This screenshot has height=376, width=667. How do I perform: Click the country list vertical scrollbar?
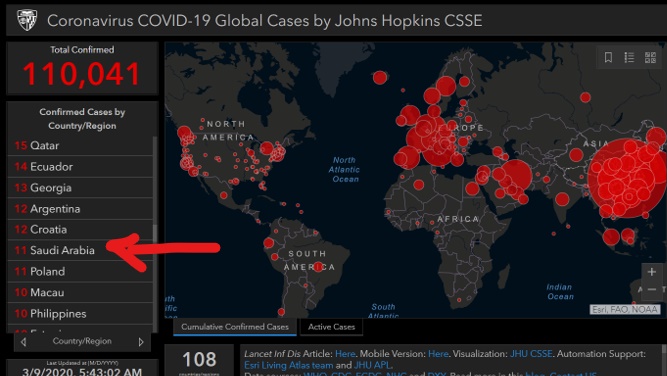pos(155,234)
